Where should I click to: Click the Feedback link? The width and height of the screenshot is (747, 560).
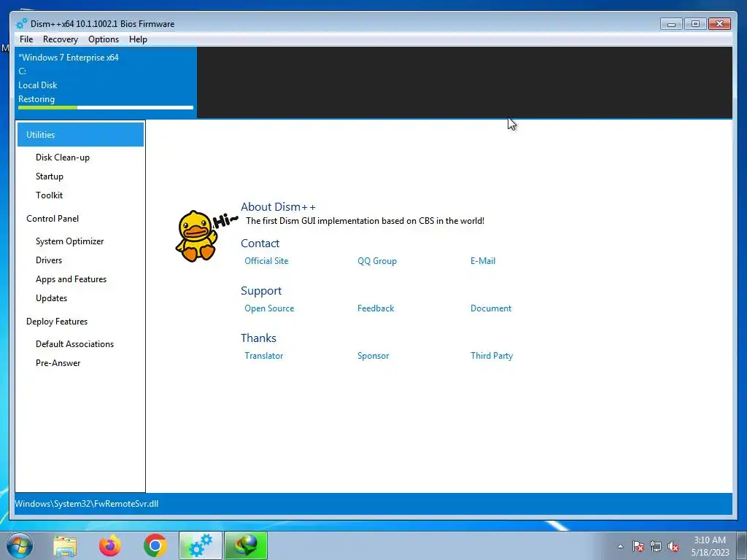376,308
